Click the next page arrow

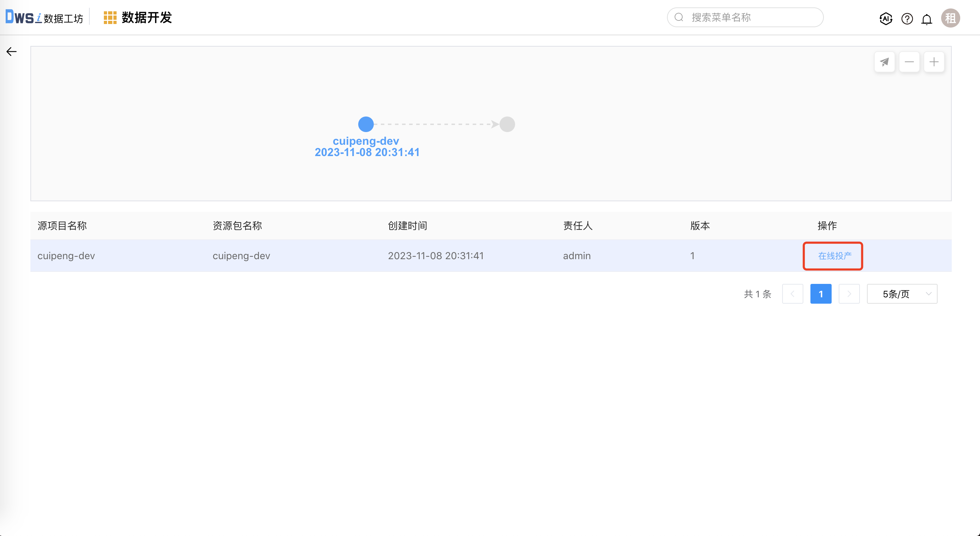point(849,294)
